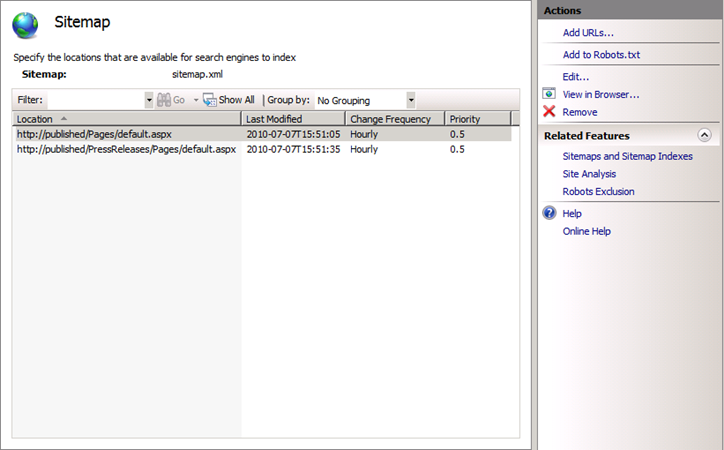Click the Edit action link
Screen dimensions: 724x450
(575, 76)
